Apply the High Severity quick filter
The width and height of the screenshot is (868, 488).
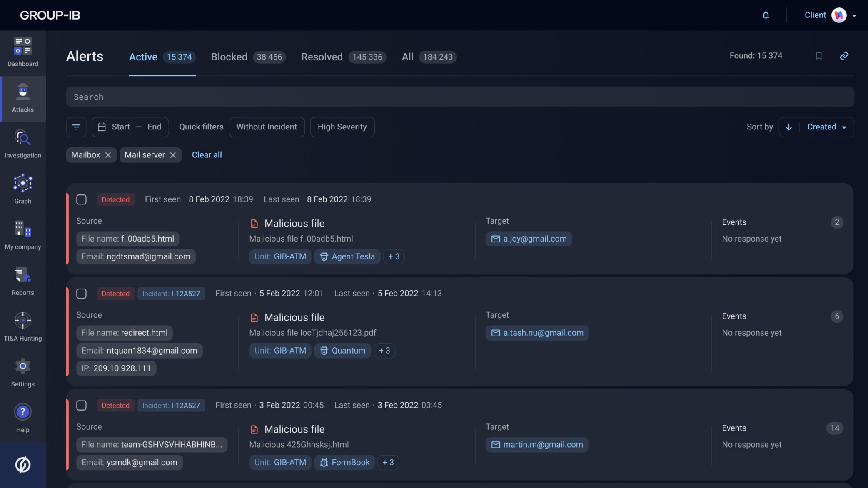point(342,127)
